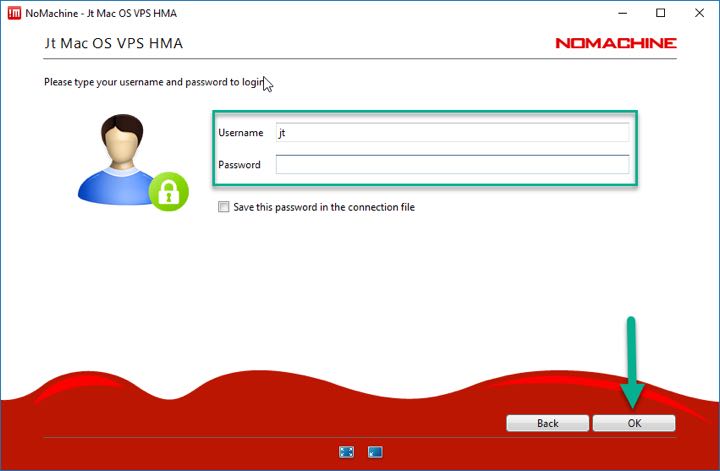Click the NoMachine app icon in title bar
The width and height of the screenshot is (720, 471).
click(14, 13)
